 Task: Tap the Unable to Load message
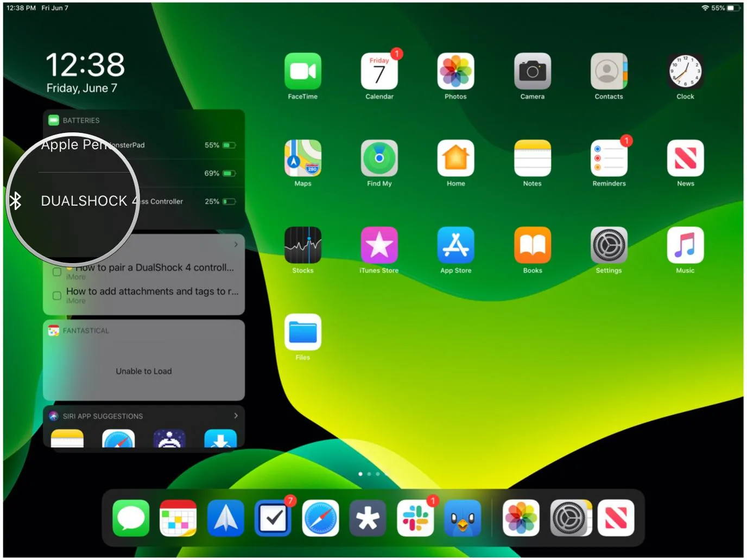[x=144, y=371]
